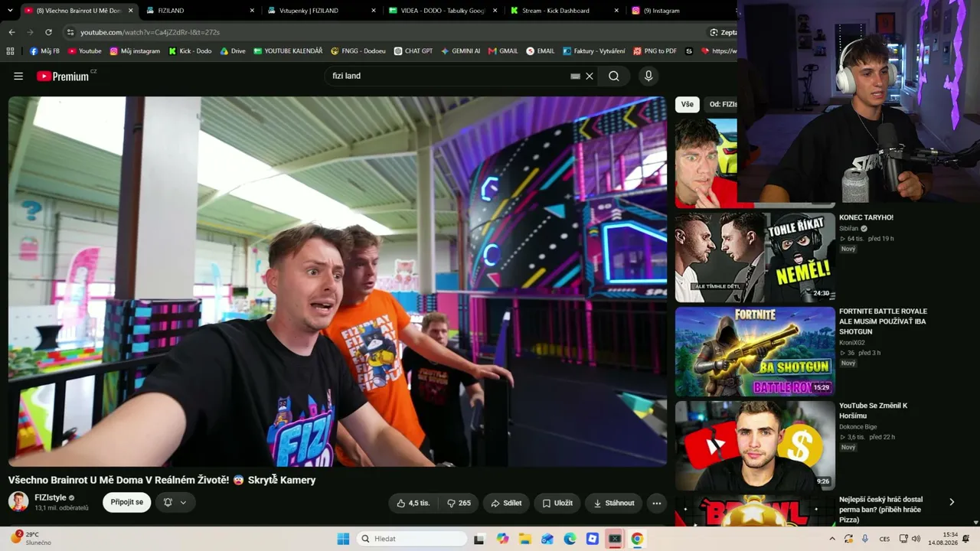Show hidden system tray icons chevron
The height and width of the screenshot is (551, 980).
click(832, 539)
